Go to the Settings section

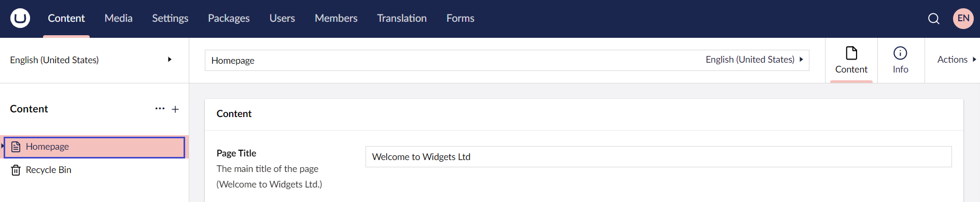tap(170, 18)
